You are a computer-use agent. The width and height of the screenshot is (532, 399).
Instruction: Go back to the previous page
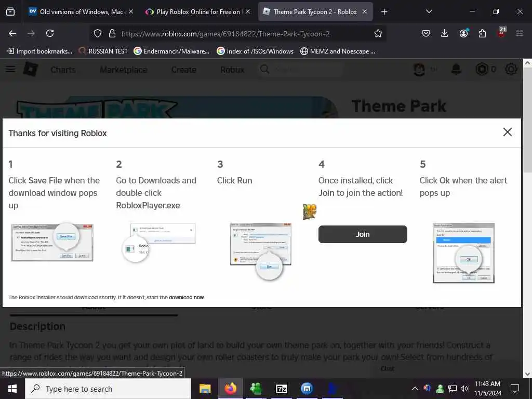[12, 33]
